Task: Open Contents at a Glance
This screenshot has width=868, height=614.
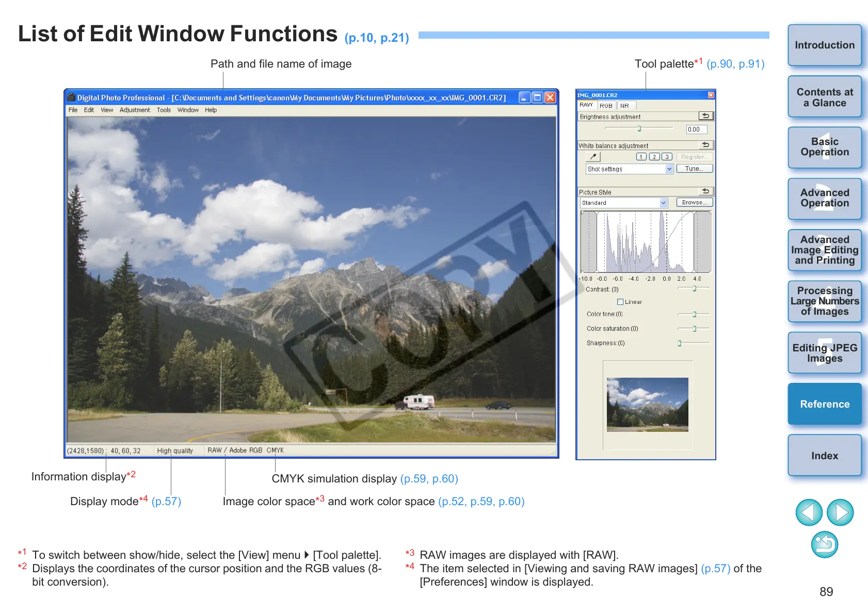Action: point(825,97)
